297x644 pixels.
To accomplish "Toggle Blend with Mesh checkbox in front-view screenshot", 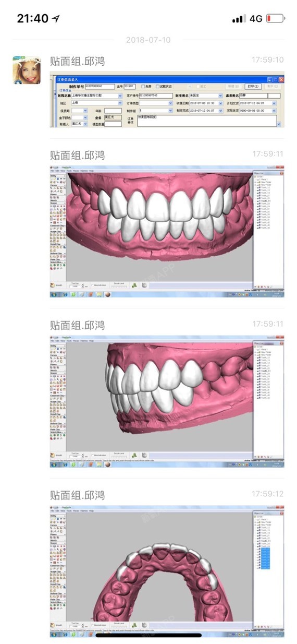I will pyautogui.click(x=93, y=285).
